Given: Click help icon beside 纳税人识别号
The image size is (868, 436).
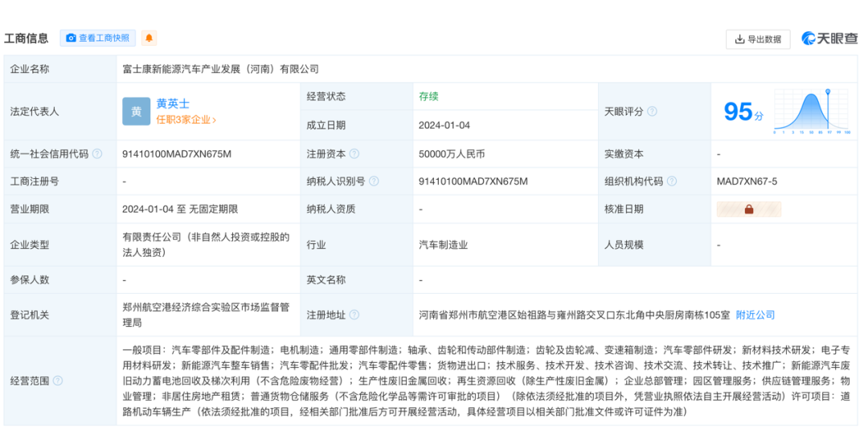Looking at the screenshot, I should [x=374, y=181].
